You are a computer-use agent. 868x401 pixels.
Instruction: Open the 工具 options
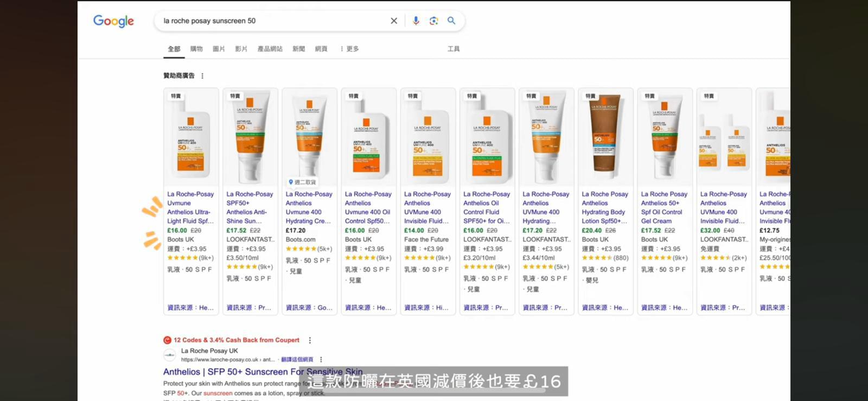(454, 49)
